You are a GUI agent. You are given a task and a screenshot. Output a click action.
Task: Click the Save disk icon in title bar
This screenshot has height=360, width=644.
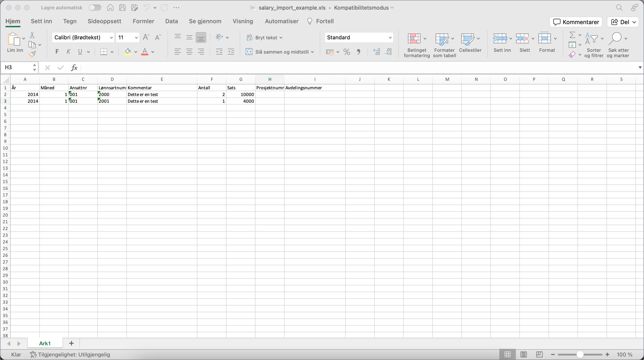coord(122,8)
